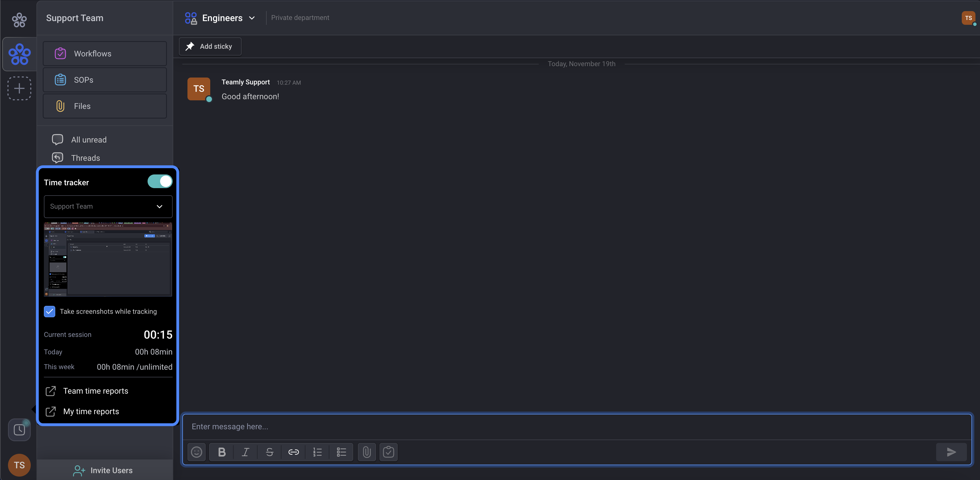
Task: Open the SOPs section
Action: [x=105, y=80]
